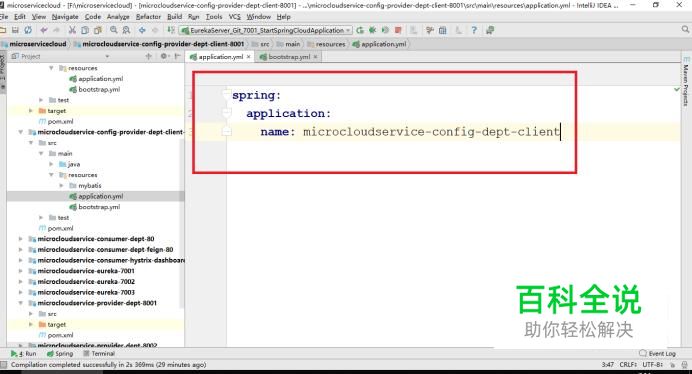
Task: Click the bottom-left tool windows toggle icon
Action: (4, 365)
